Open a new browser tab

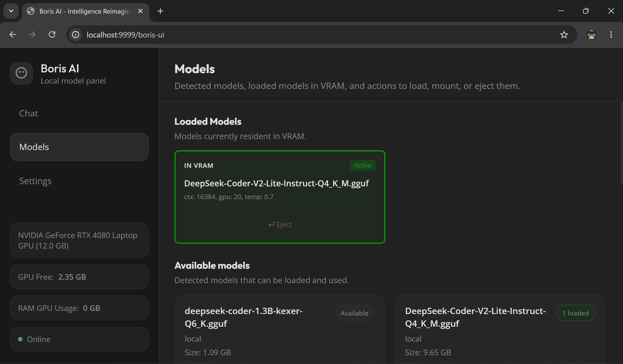click(160, 11)
